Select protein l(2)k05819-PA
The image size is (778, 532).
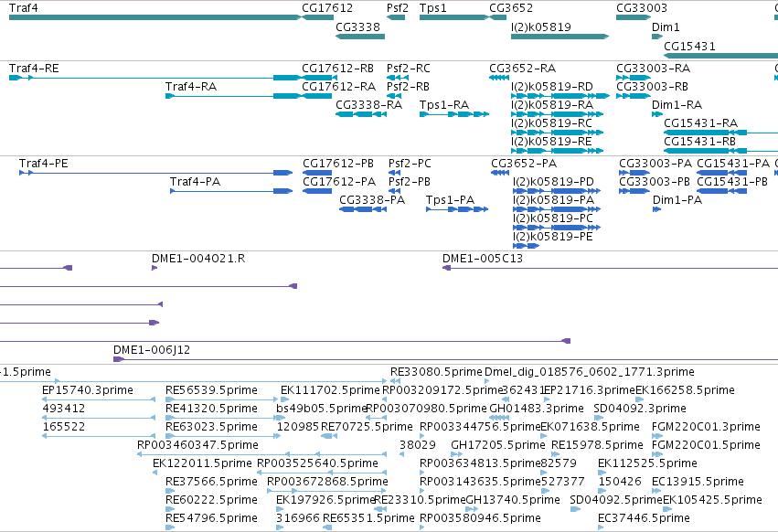(x=557, y=209)
